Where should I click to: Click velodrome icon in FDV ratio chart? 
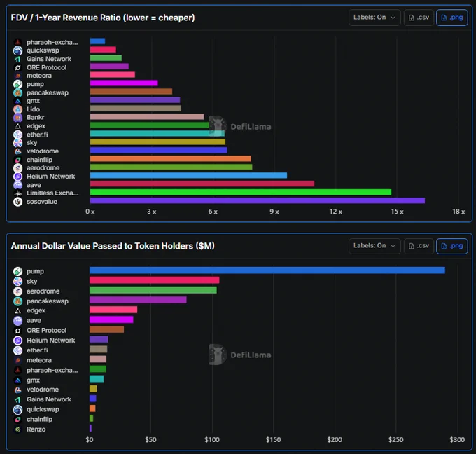pyautogui.click(x=18, y=151)
